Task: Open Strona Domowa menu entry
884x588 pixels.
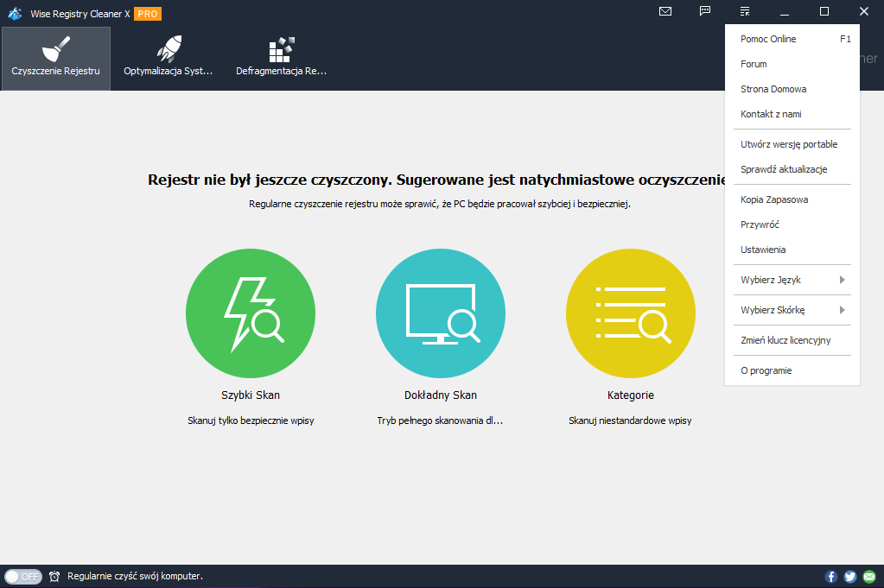Action: click(792, 89)
